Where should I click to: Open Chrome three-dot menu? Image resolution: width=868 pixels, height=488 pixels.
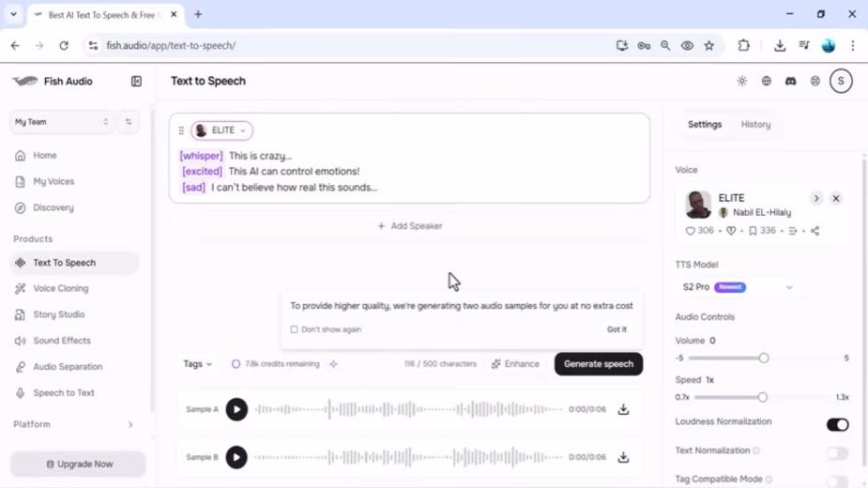click(852, 46)
